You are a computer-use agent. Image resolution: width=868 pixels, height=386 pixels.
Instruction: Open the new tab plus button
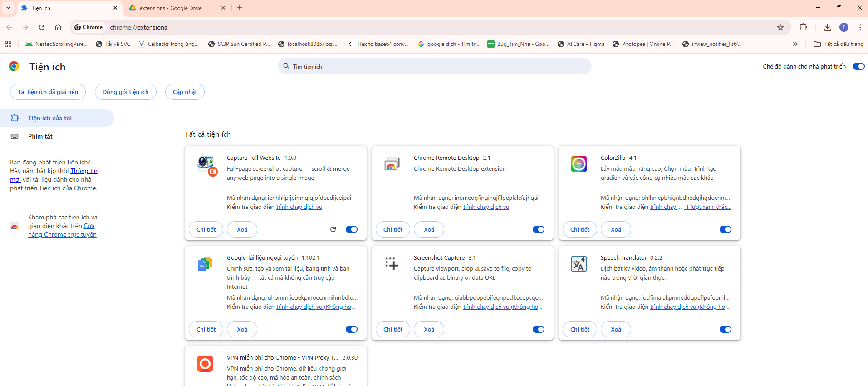pyautogui.click(x=240, y=8)
